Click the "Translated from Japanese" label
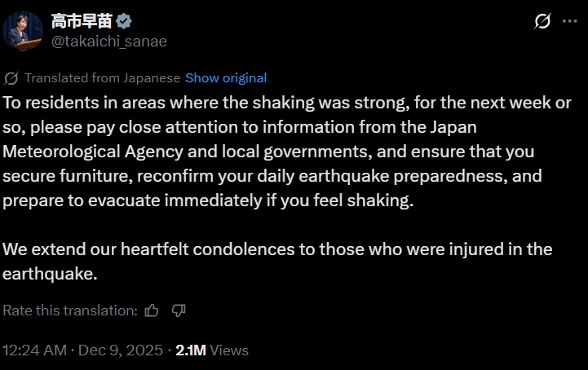The image size is (588, 370). tap(102, 78)
